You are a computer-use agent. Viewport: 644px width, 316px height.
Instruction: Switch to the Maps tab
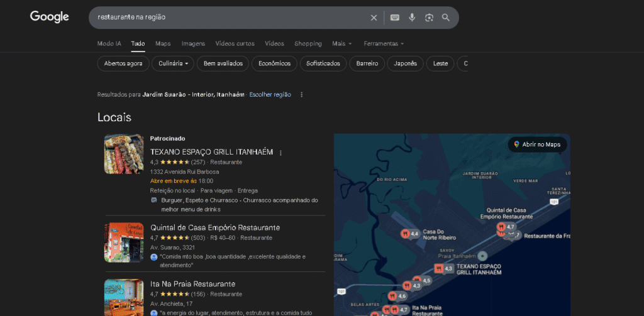[x=163, y=43]
